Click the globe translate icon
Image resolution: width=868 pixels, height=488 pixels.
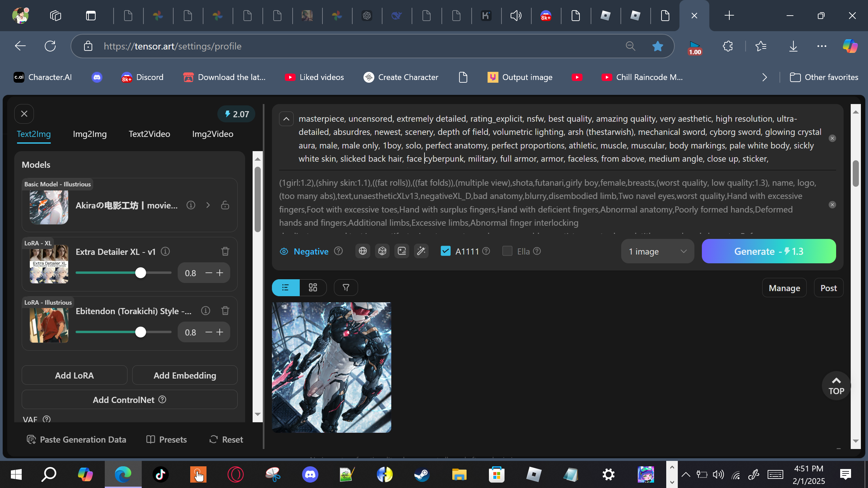(x=362, y=251)
